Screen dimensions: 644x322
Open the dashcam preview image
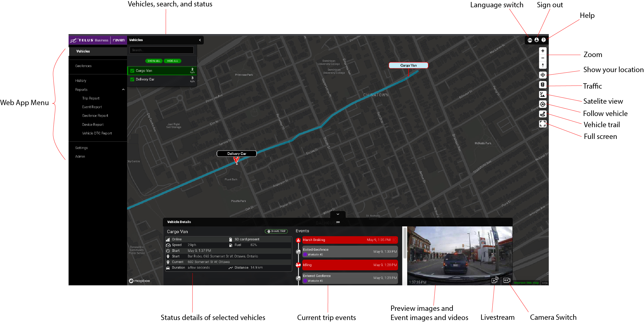pos(460,255)
